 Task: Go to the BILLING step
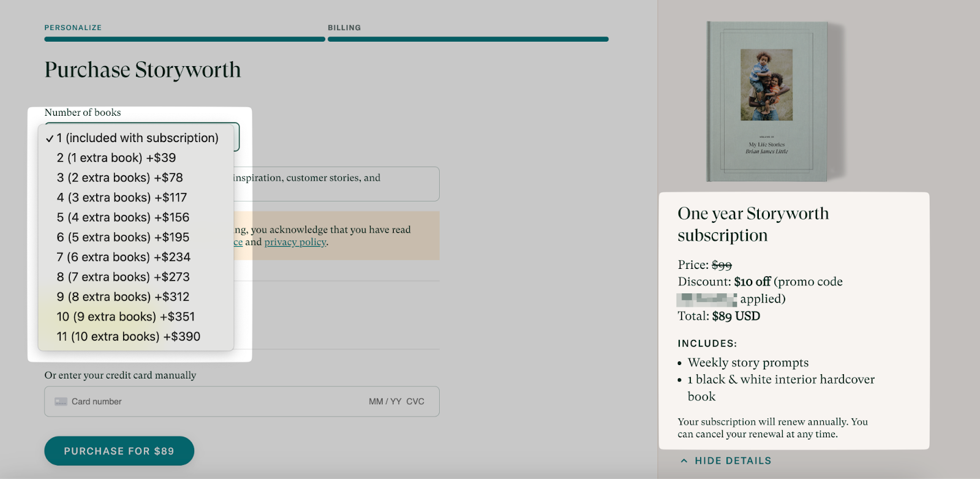point(344,28)
